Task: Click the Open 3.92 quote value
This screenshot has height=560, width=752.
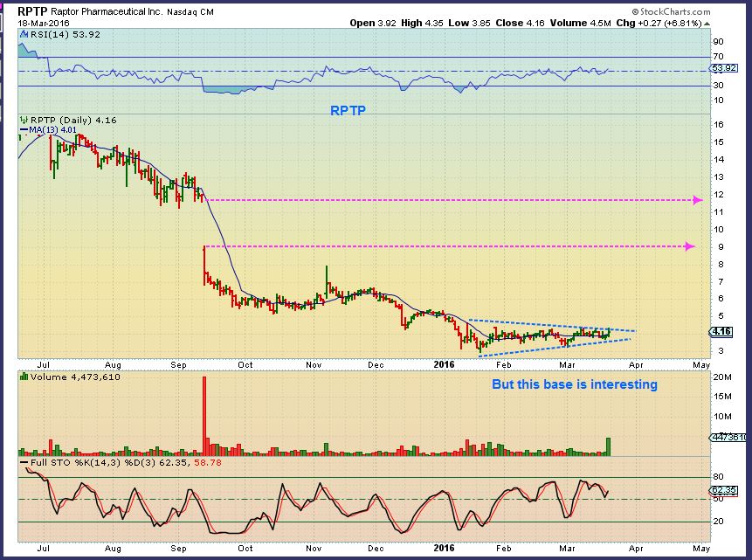Action: click(373, 23)
